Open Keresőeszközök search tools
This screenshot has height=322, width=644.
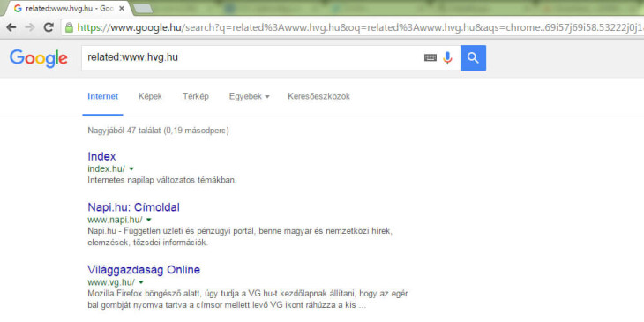pos(319,96)
